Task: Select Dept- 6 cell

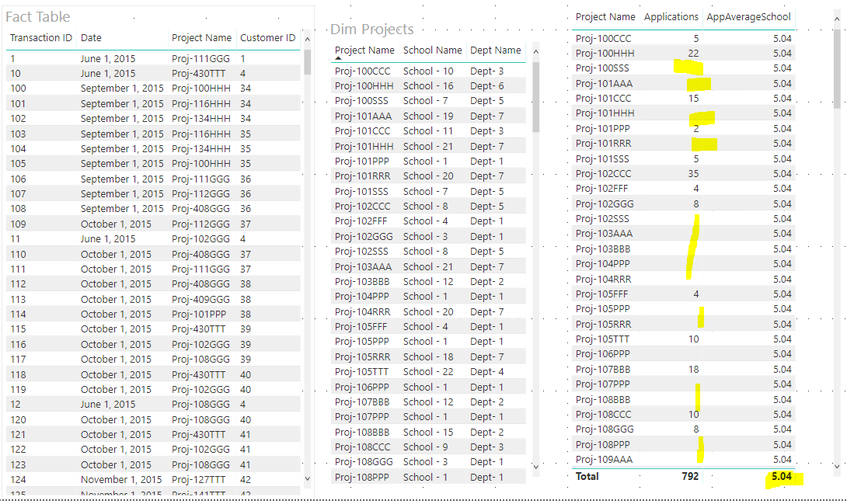Action: point(486,85)
